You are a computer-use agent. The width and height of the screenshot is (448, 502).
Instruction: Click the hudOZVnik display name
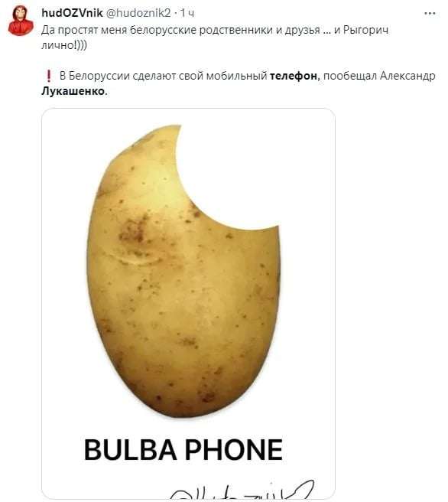[73, 13]
